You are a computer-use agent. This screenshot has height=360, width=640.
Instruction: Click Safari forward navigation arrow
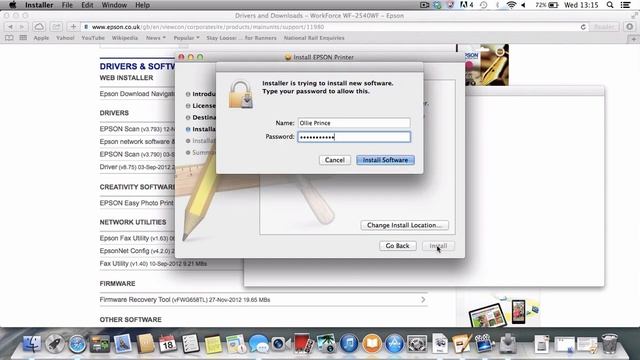(x=21, y=27)
